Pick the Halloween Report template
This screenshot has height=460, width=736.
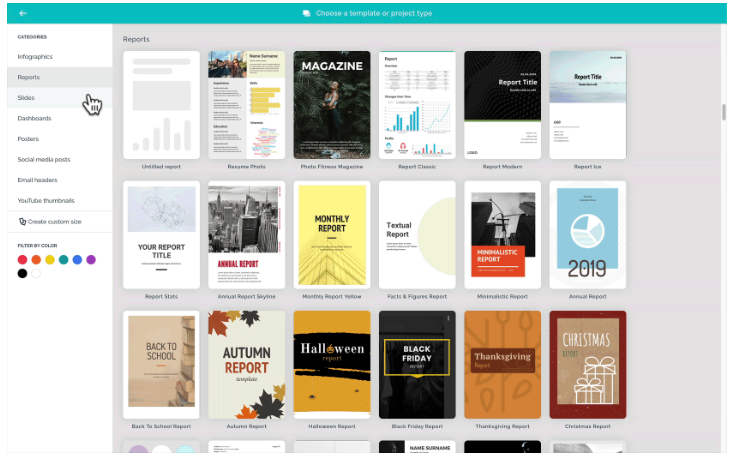click(x=332, y=365)
